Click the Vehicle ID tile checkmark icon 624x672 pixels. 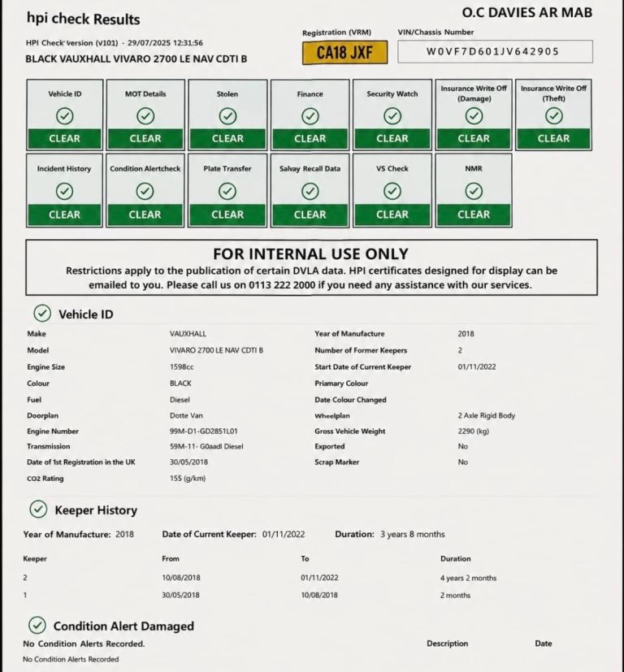pos(65,116)
